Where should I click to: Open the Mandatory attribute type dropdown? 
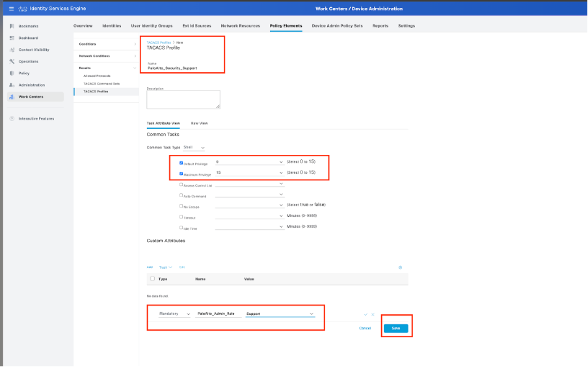pos(174,314)
